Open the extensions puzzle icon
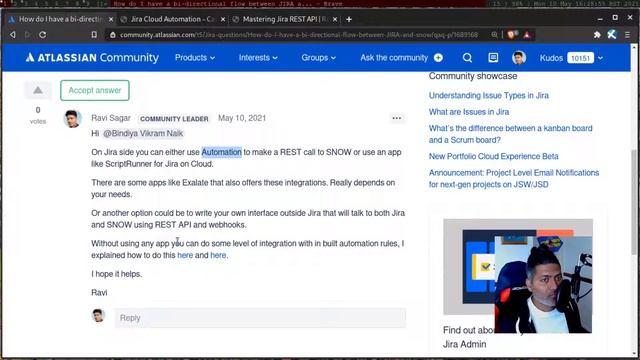This screenshot has height=360, width=640. (597, 35)
